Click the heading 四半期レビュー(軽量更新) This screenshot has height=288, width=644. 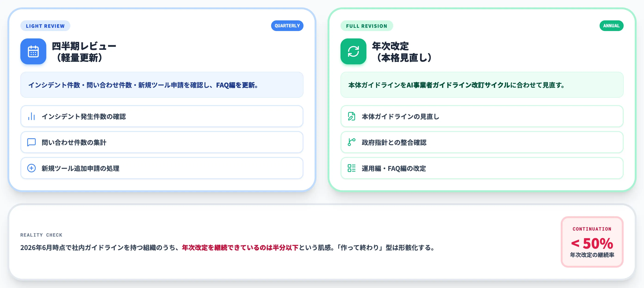pos(84,52)
